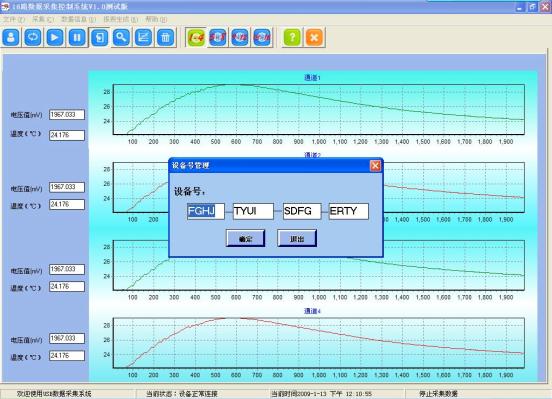Open the magnifier search icon

[x=121, y=37]
